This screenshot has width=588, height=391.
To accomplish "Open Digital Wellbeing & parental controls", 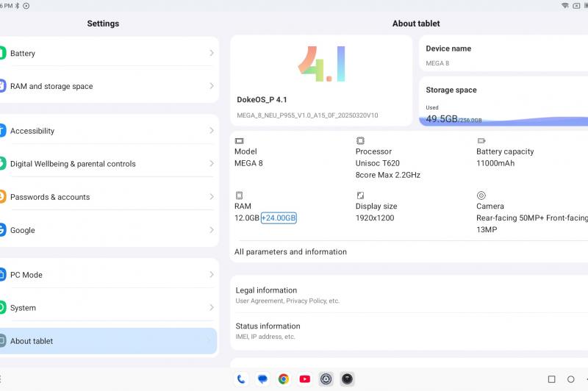I will coord(107,163).
